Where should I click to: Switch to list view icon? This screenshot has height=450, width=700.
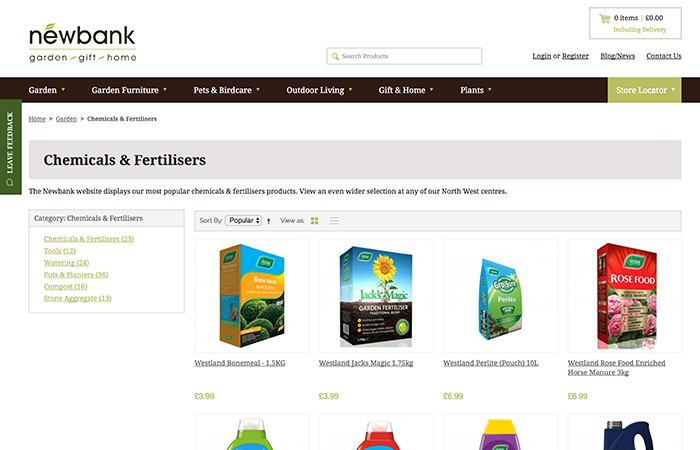334,221
